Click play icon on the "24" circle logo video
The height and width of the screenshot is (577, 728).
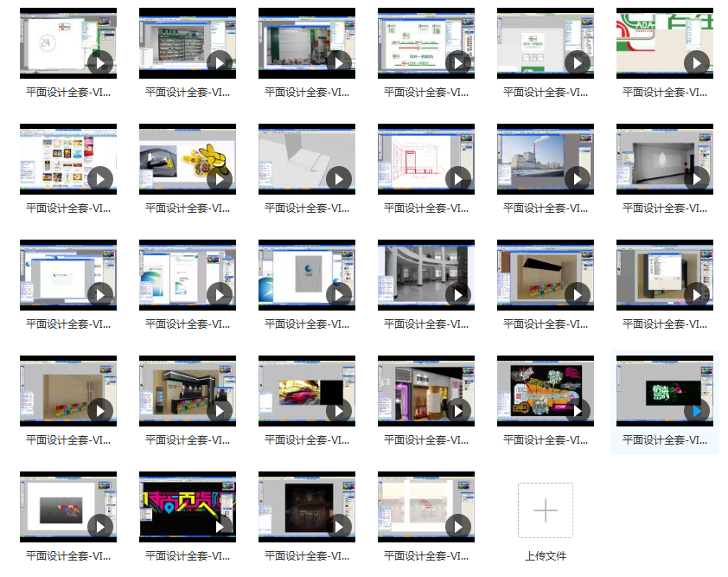click(100, 62)
